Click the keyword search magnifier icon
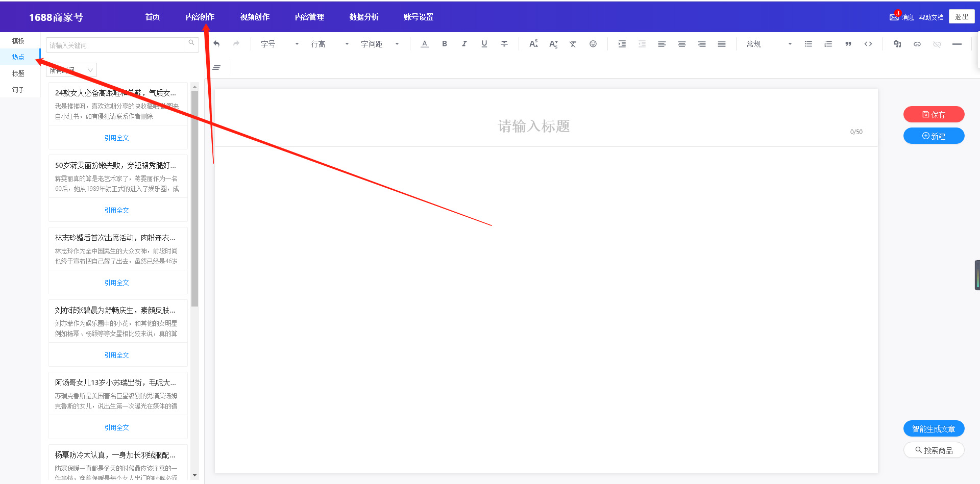This screenshot has width=980, height=484. pos(191,43)
